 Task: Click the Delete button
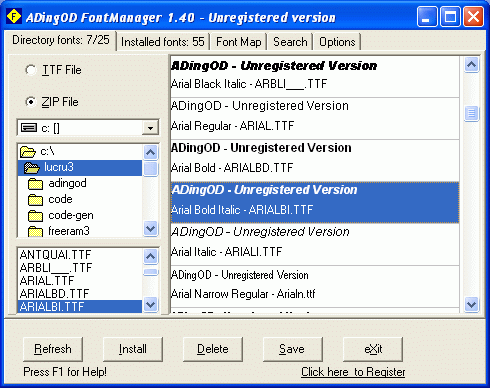coord(213,349)
